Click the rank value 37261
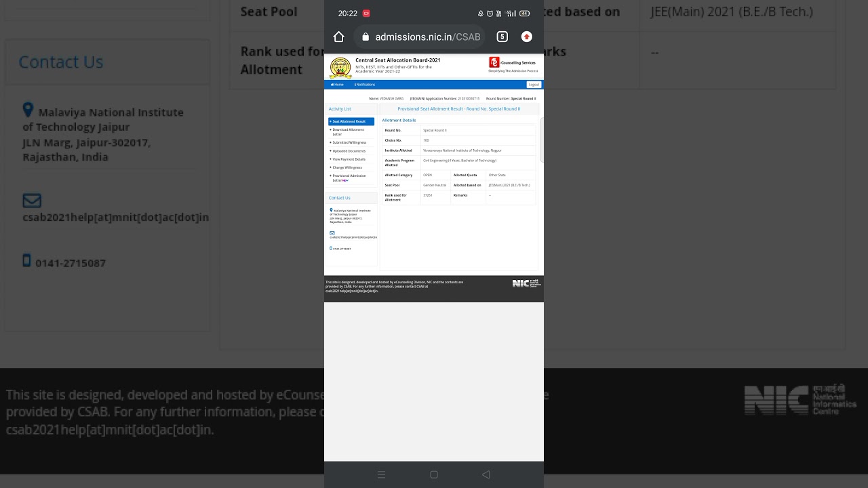The height and width of the screenshot is (488, 868). click(428, 195)
